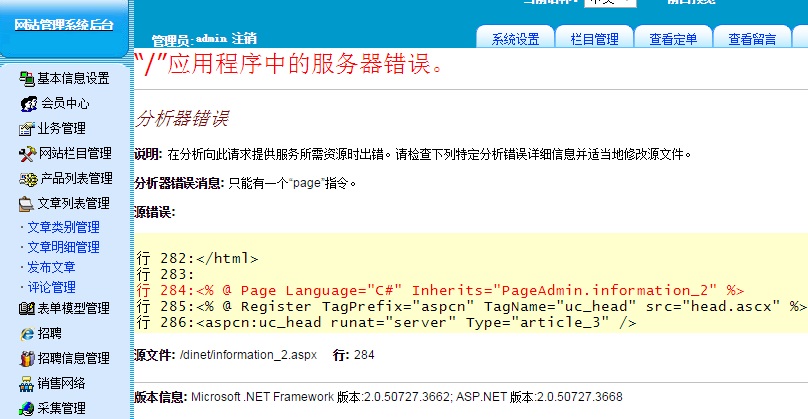Switch to the 系统设置 tab
The width and height of the screenshot is (808, 419).
pos(515,39)
